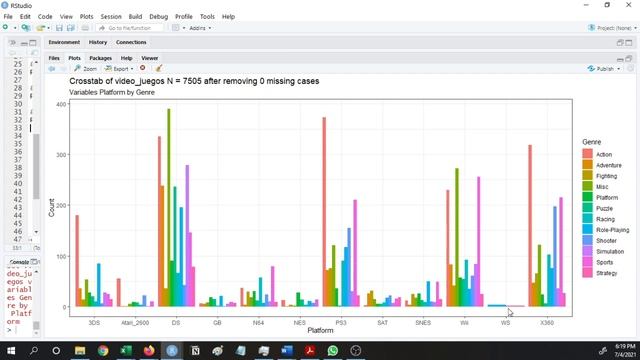640x360 pixels.
Task: Click the Role-Playing legend color swatch
Action: pyautogui.click(x=587, y=229)
